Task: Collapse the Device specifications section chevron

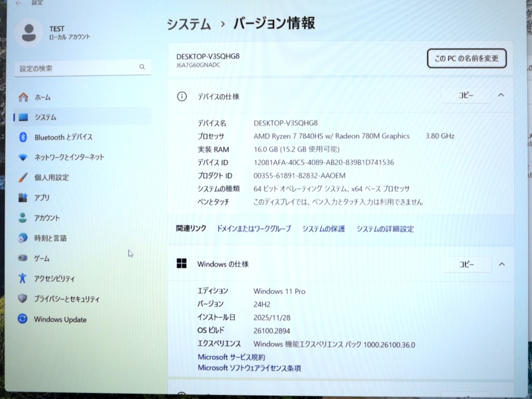Action: click(x=501, y=95)
